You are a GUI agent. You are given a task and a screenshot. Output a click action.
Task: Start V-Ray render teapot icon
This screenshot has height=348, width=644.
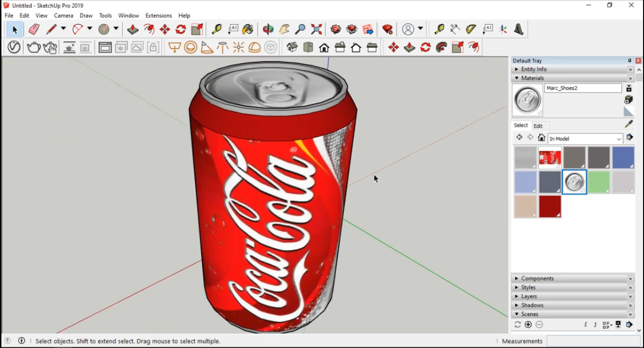[x=33, y=47]
